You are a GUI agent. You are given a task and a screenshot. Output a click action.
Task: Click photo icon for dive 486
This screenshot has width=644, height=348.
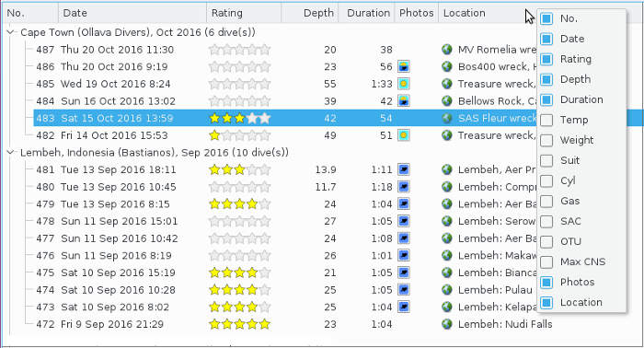tap(403, 66)
